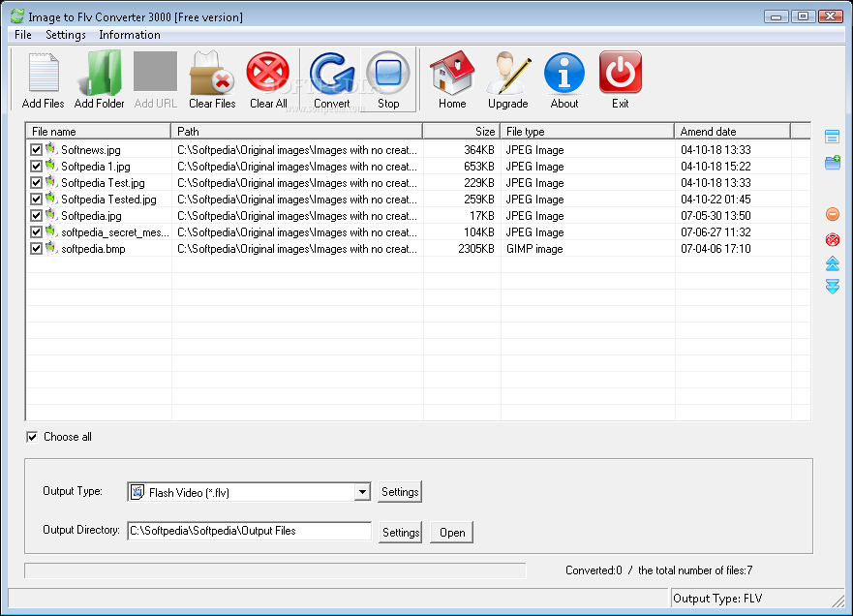Screen dimensions: 853x616
Task: Click the move-up double arrow icon
Action: 833,263
